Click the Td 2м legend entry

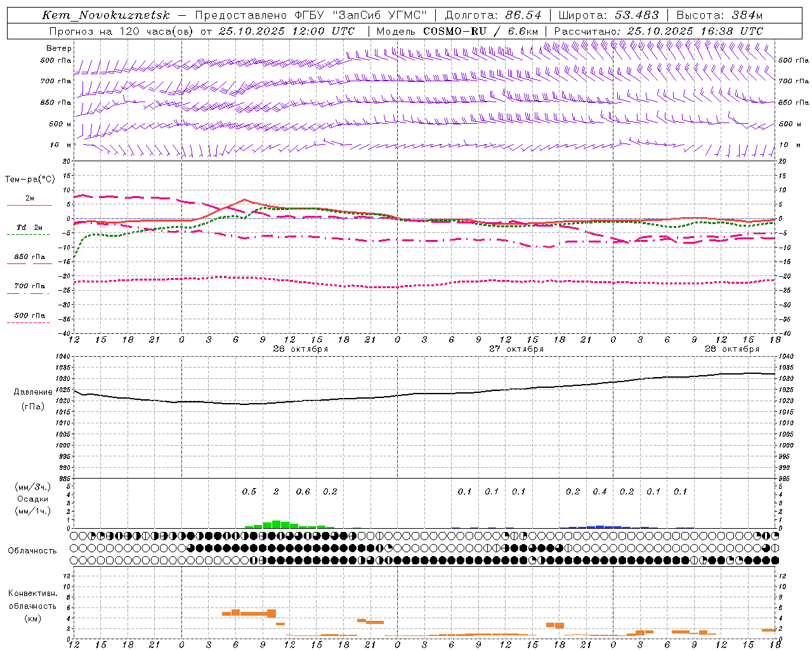point(29,227)
